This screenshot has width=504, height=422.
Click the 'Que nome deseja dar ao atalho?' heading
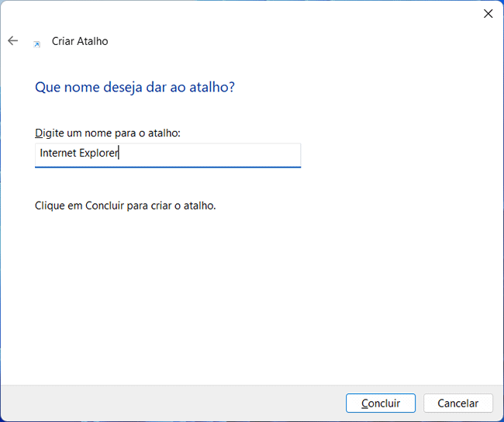pyautogui.click(x=134, y=87)
